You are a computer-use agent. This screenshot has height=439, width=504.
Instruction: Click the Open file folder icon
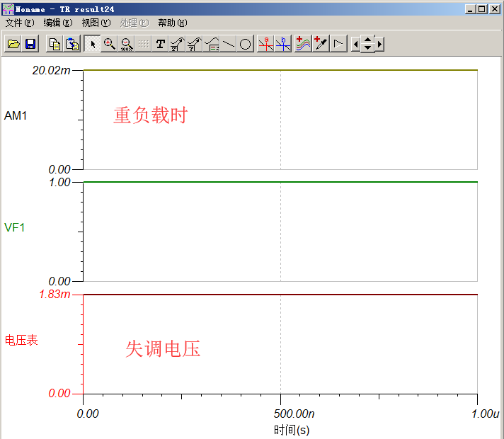[13, 44]
